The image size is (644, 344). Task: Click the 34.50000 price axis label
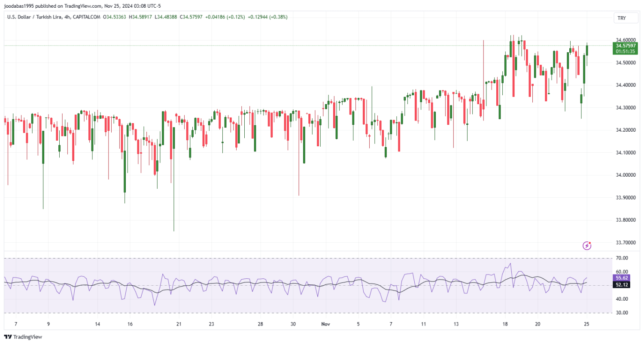click(x=626, y=63)
